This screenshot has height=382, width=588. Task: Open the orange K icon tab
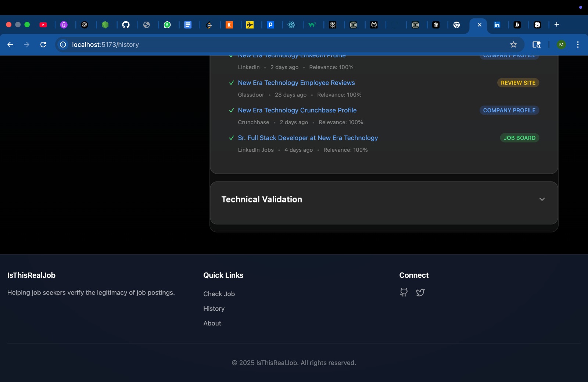[x=229, y=25]
